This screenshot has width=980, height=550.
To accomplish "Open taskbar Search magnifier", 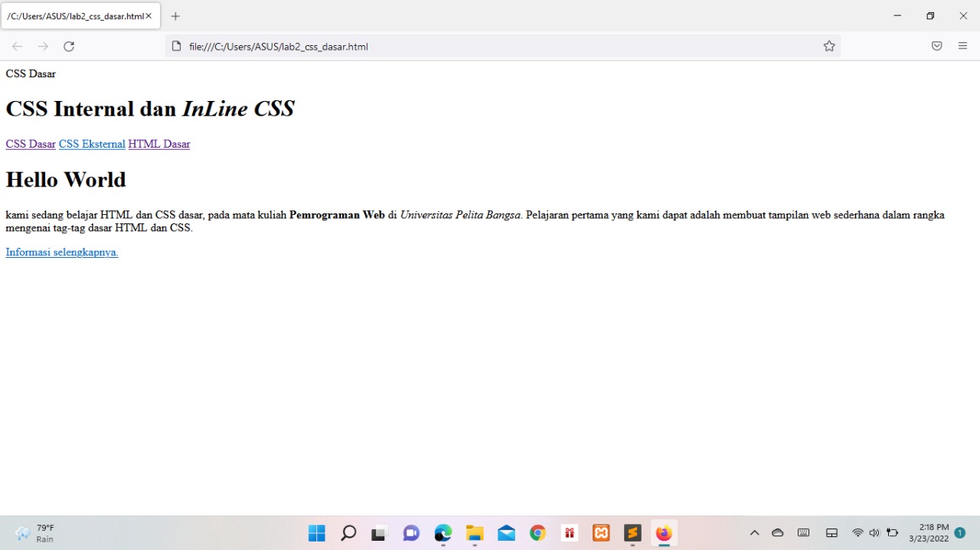I will coord(348,533).
